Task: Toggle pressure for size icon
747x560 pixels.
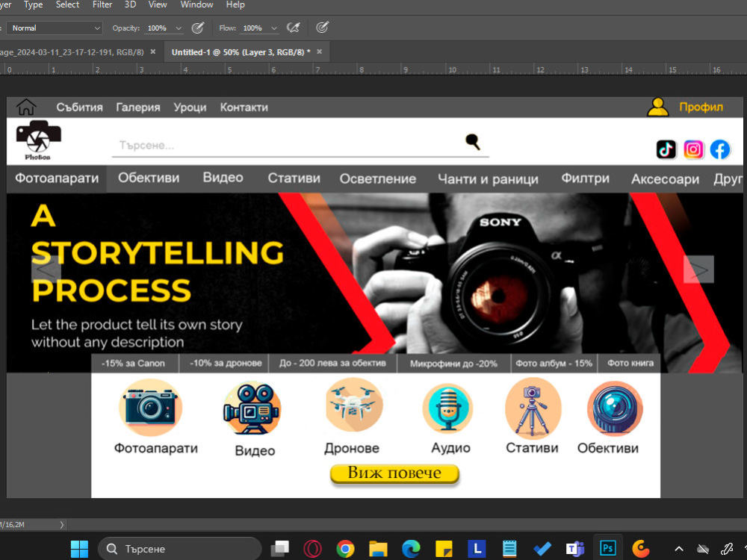Action: 322,28
